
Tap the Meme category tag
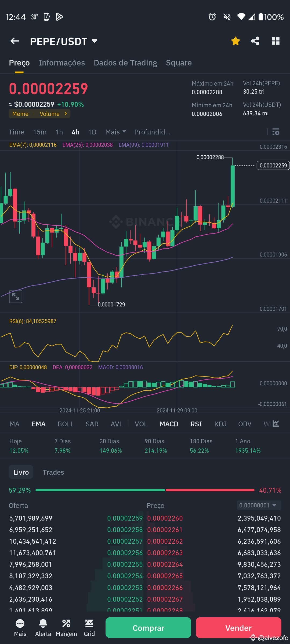tap(20, 114)
